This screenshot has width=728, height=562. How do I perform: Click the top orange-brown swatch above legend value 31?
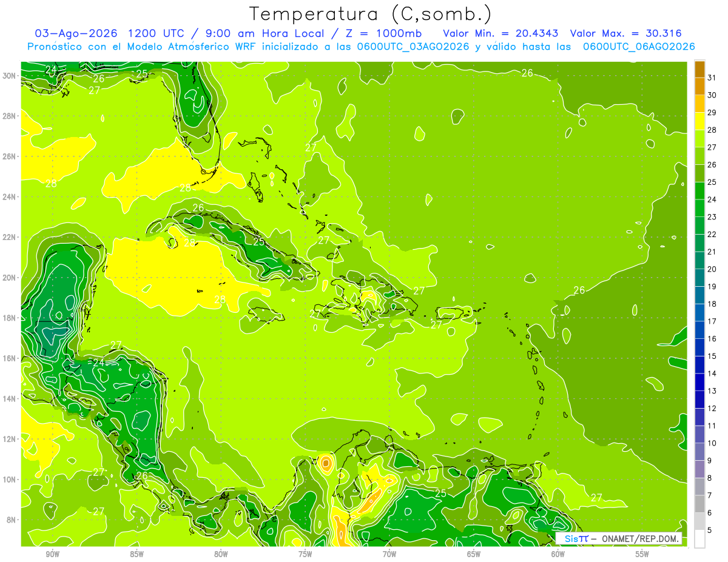[x=700, y=69]
